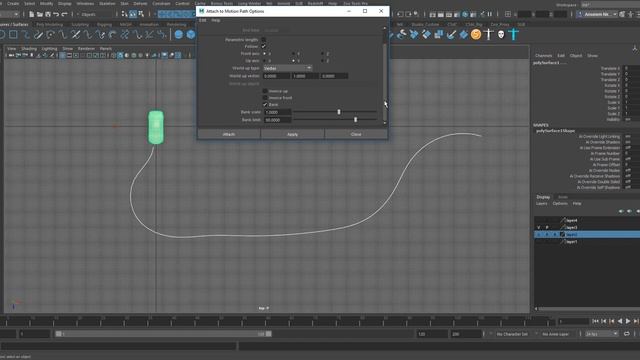Switch to the Rigging shelf tab

tap(104, 24)
